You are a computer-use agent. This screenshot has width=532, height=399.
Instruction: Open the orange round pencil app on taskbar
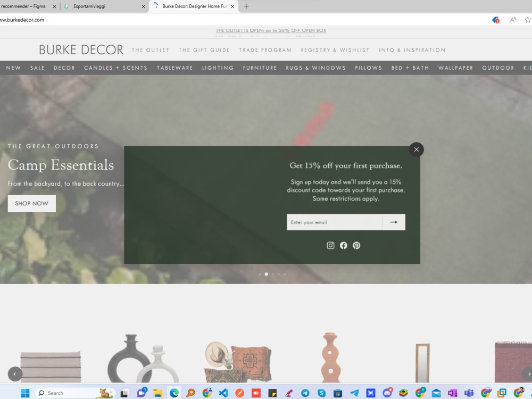[240, 393]
